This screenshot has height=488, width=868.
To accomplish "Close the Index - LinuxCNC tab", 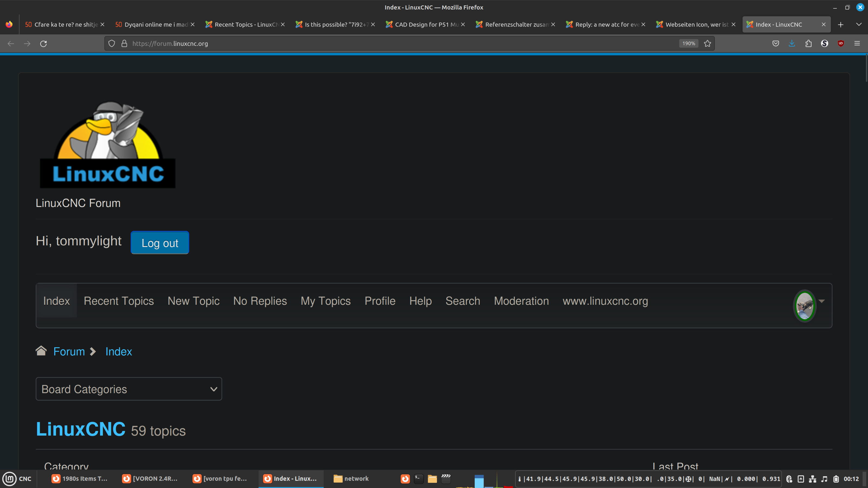I will (x=824, y=25).
